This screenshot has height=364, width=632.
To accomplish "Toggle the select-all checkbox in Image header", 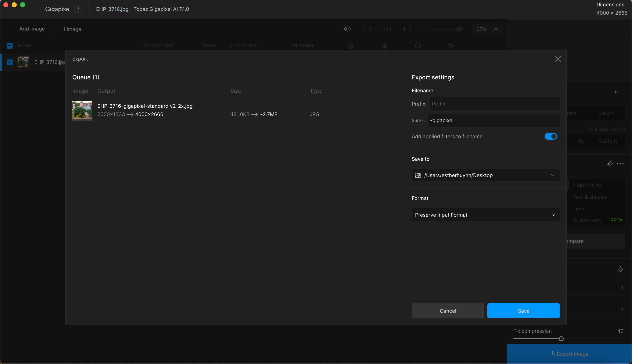I will click(10, 45).
